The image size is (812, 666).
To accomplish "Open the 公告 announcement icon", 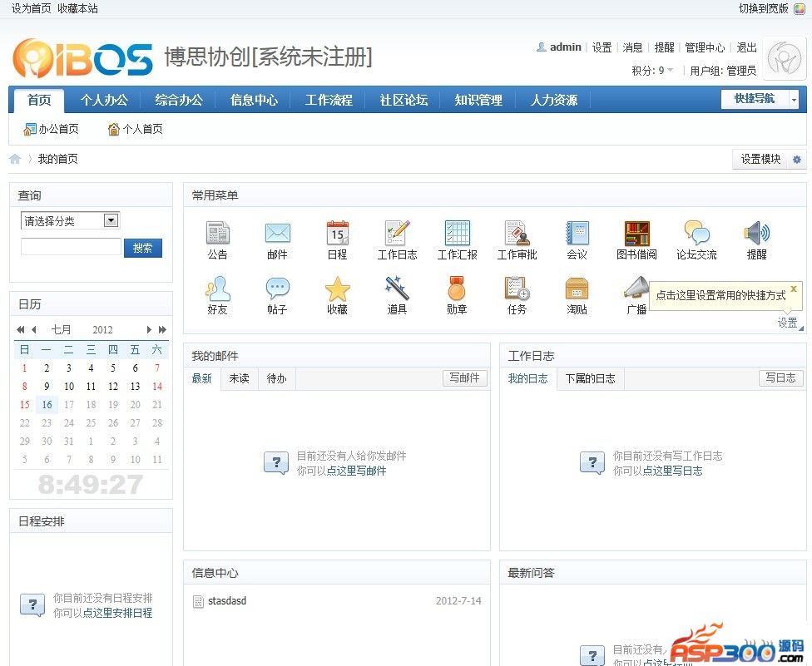I will 217,233.
